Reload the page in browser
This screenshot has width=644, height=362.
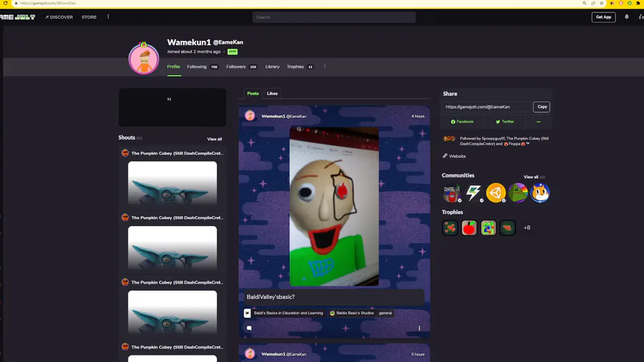[5, 4]
